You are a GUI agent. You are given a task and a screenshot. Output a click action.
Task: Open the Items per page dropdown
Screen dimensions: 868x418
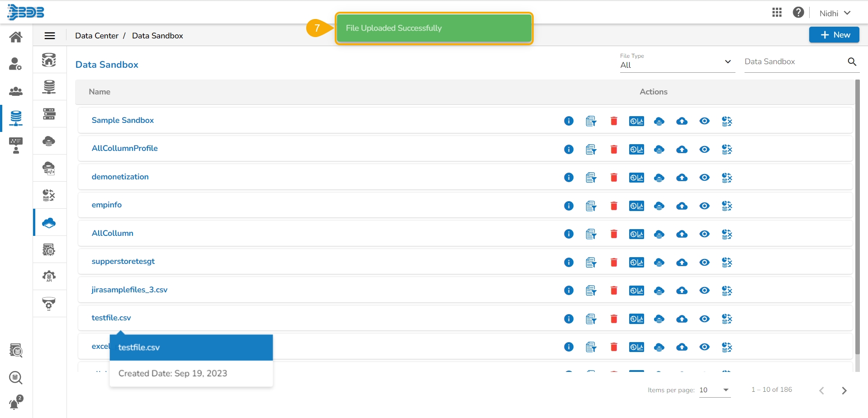click(x=715, y=390)
